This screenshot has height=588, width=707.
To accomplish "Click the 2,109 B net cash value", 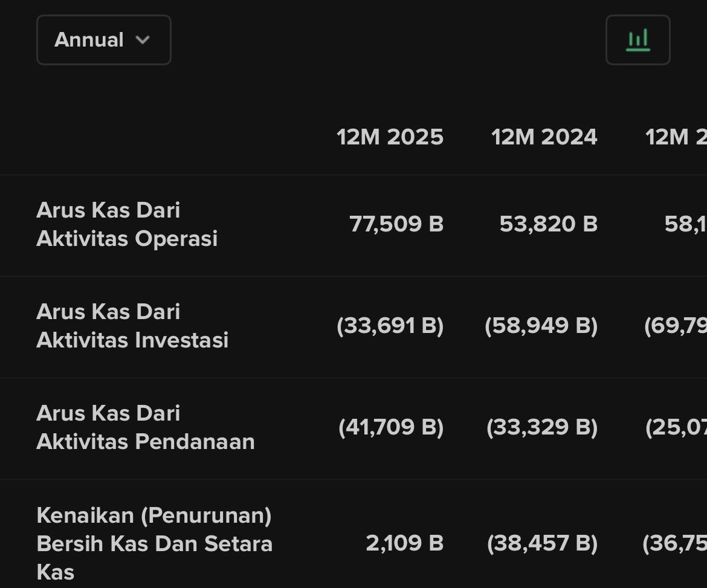I will point(404,543).
